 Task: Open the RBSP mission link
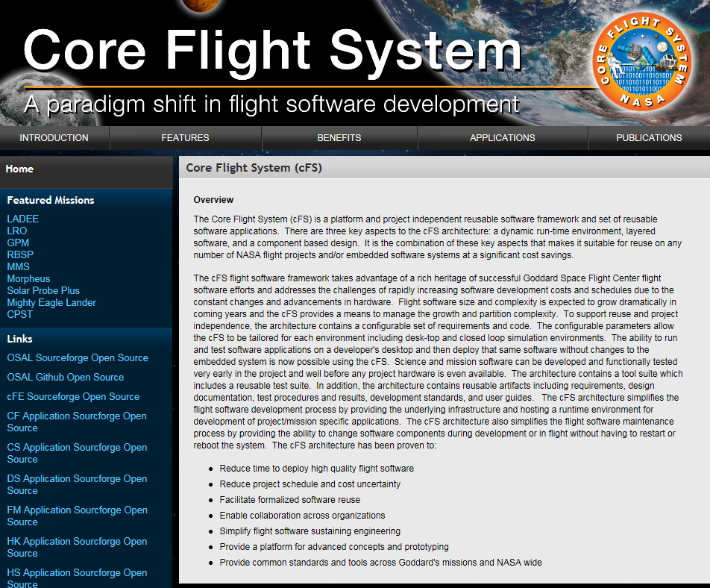pos(20,254)
